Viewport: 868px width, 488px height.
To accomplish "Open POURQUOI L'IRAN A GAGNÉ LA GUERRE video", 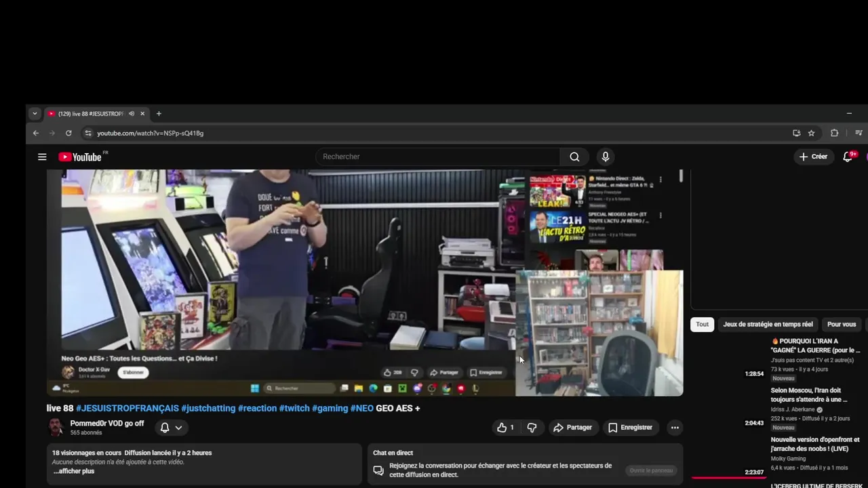I will click(815, 346).
